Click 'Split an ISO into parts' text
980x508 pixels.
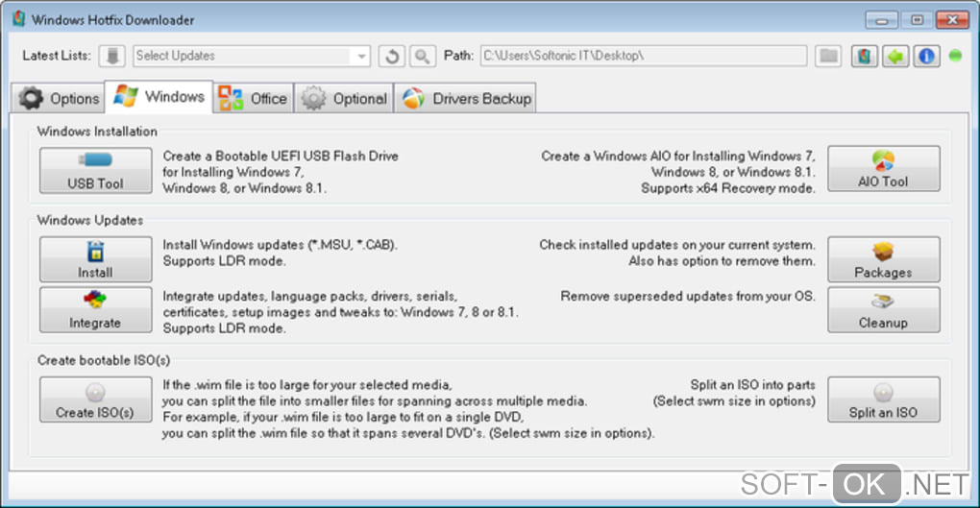point(752,385)
